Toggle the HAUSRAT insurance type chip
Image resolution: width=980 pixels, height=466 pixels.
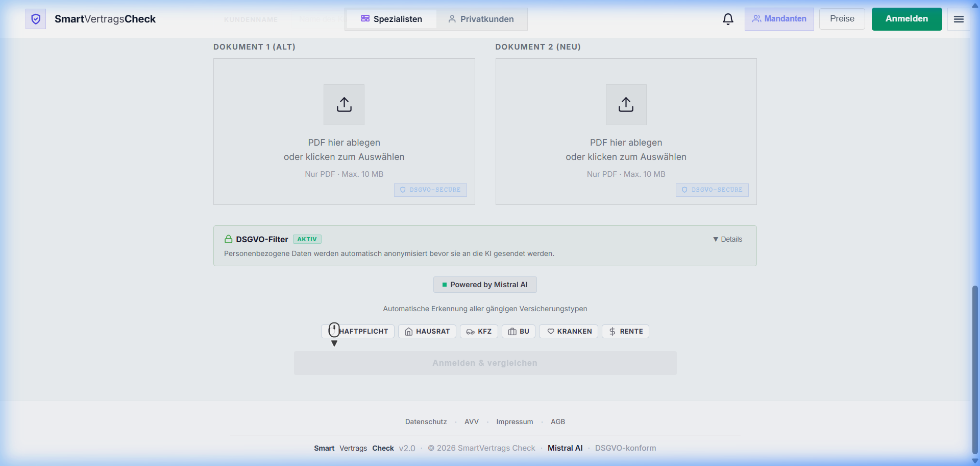pos(427,331)
